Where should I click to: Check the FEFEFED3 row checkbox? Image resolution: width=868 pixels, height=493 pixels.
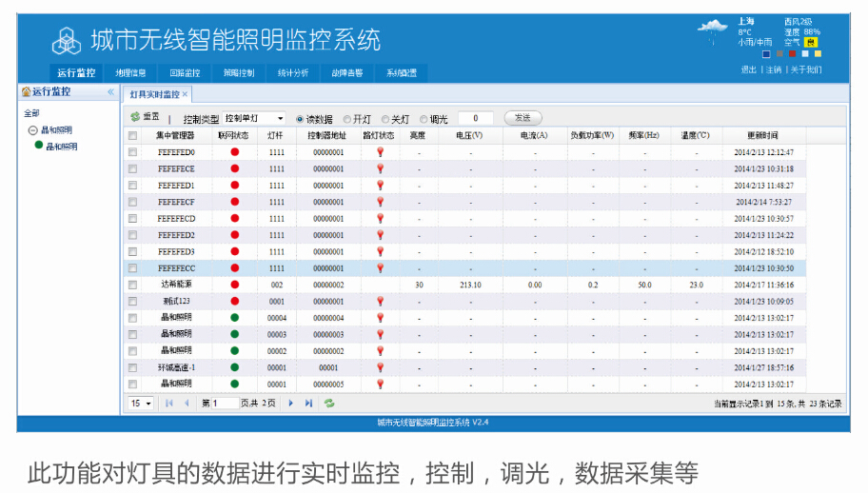point(133,251)
